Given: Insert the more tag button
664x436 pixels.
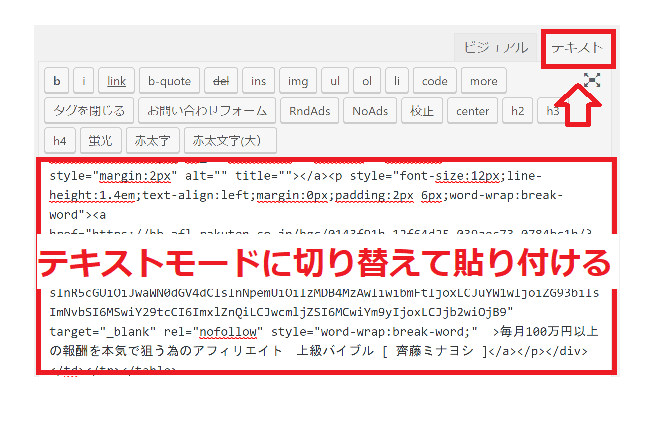Looking at the screenshot, I should [x=484, y=80].
